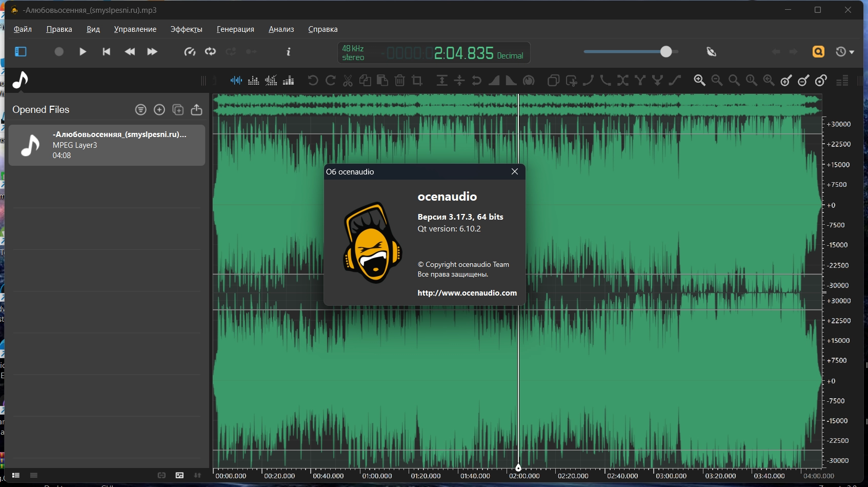Viewport: 868px width, 487px height.
Task: Switch to waveform view
Action: click(236, 81)
